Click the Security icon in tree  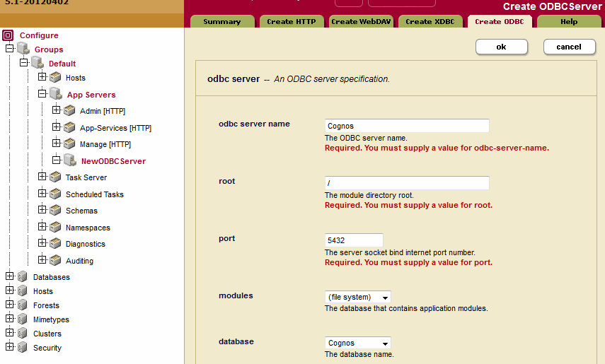pos(23,348)
